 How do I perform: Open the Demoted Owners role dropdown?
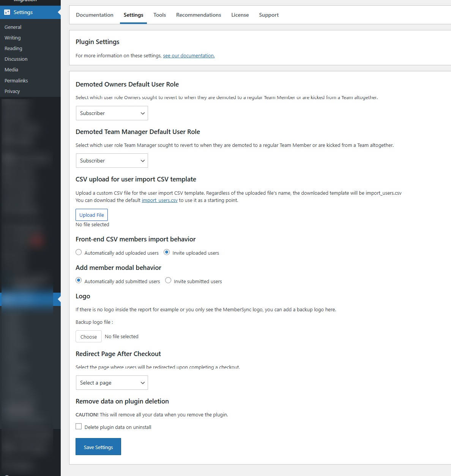click(x=112, y=113)
